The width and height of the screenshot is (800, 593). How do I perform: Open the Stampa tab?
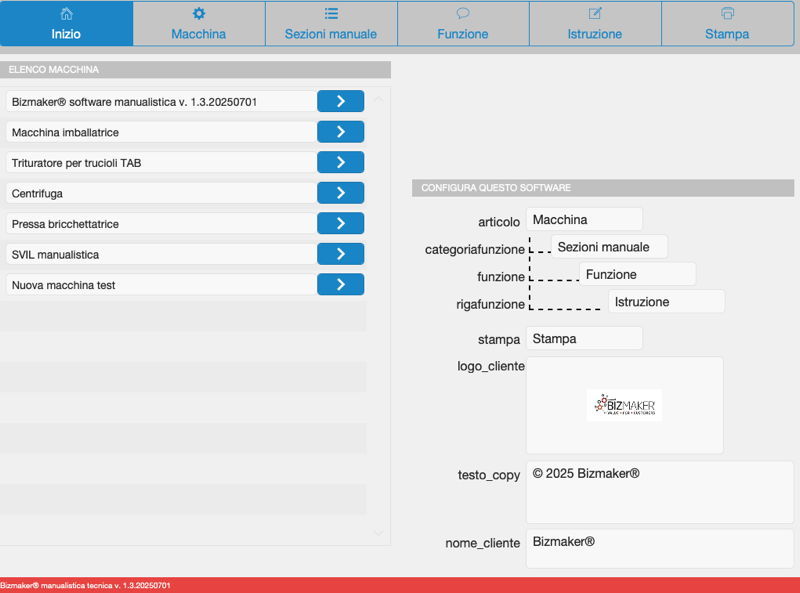pyautogui.click(x=728, y=23)
